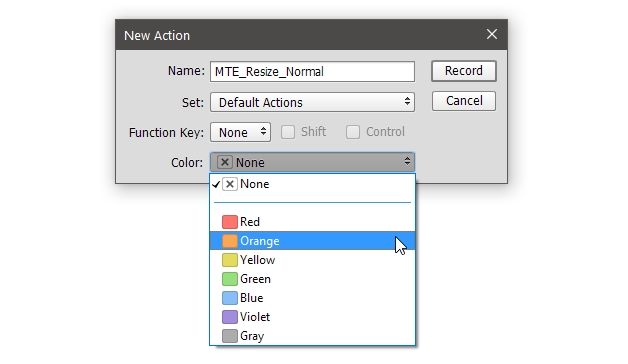
Task: Choose Green from the color list
Action: 312,279
